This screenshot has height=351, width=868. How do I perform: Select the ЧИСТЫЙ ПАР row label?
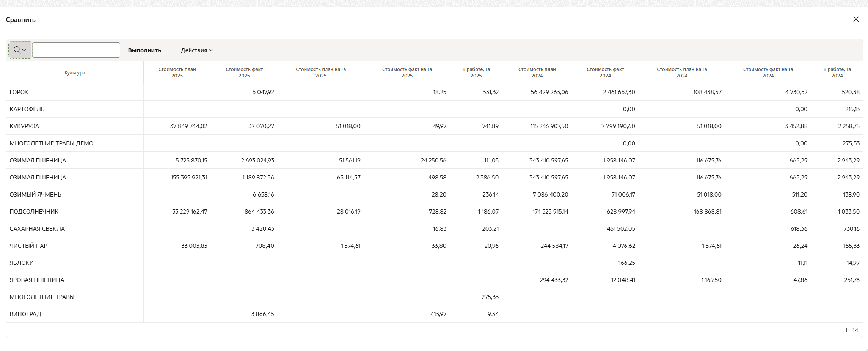[x=28, y=246]
